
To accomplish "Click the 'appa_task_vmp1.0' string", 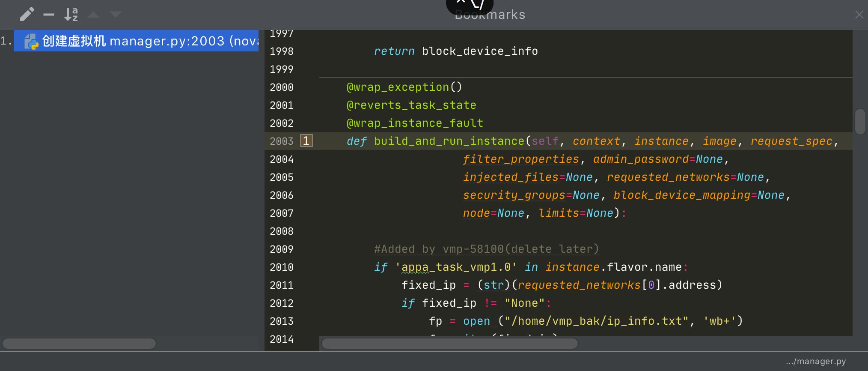I will click(x=456, y=267).
